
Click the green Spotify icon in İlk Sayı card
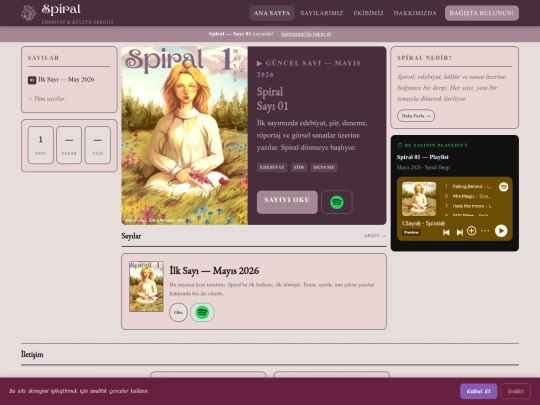(x=202, y=312)
